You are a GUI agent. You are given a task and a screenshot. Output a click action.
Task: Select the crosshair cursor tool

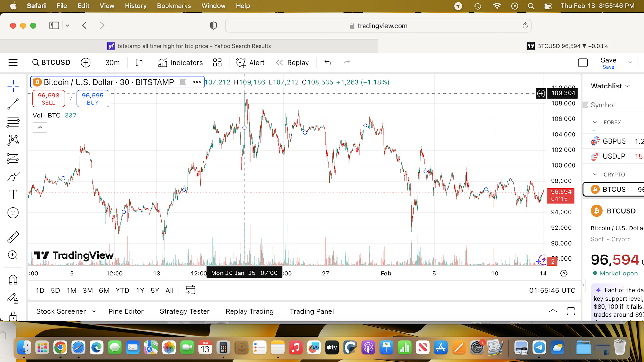tap(13, 86)
